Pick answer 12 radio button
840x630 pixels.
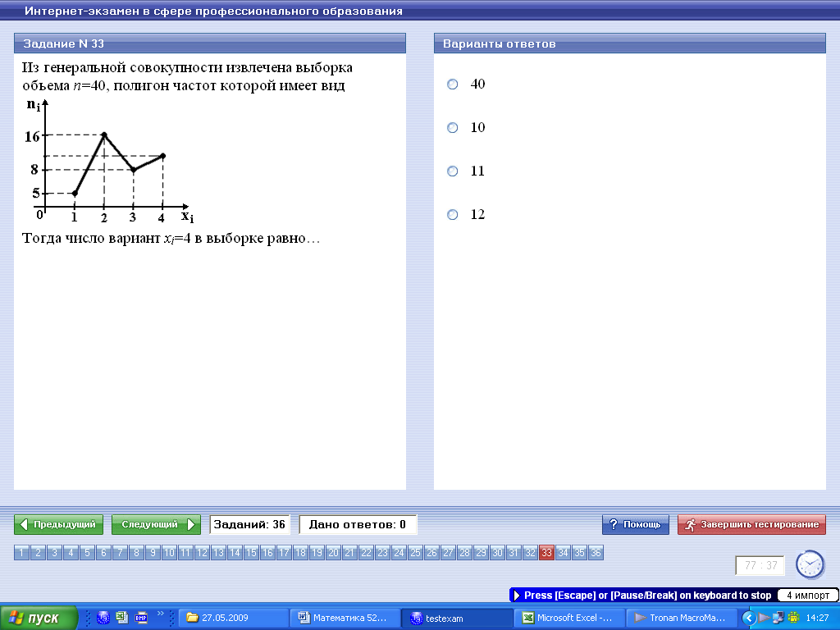452,215
